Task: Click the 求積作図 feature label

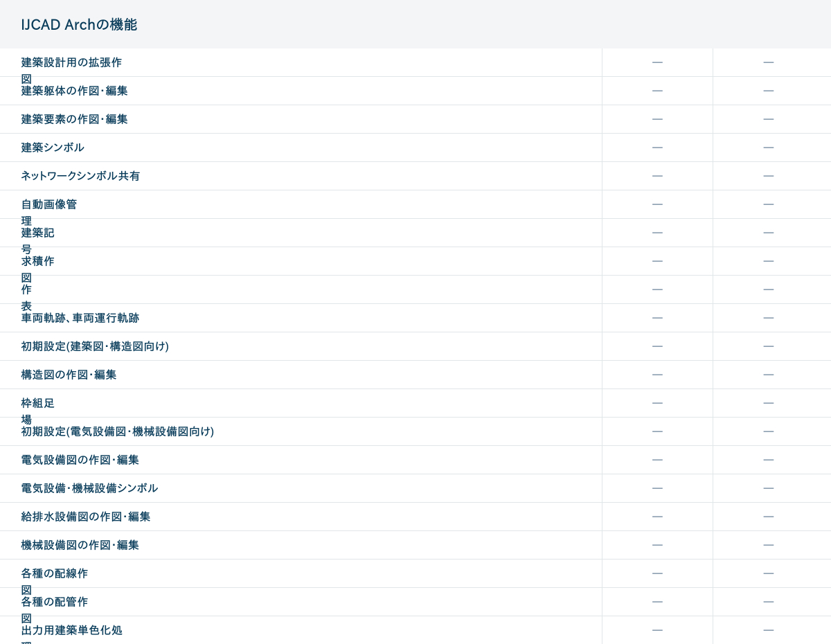Action: coord(37,262)
